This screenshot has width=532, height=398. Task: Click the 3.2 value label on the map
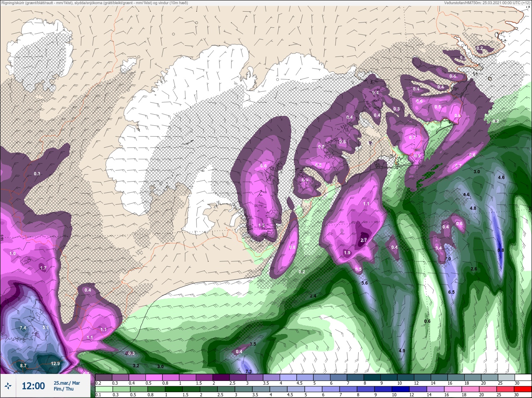coord(135,366)
